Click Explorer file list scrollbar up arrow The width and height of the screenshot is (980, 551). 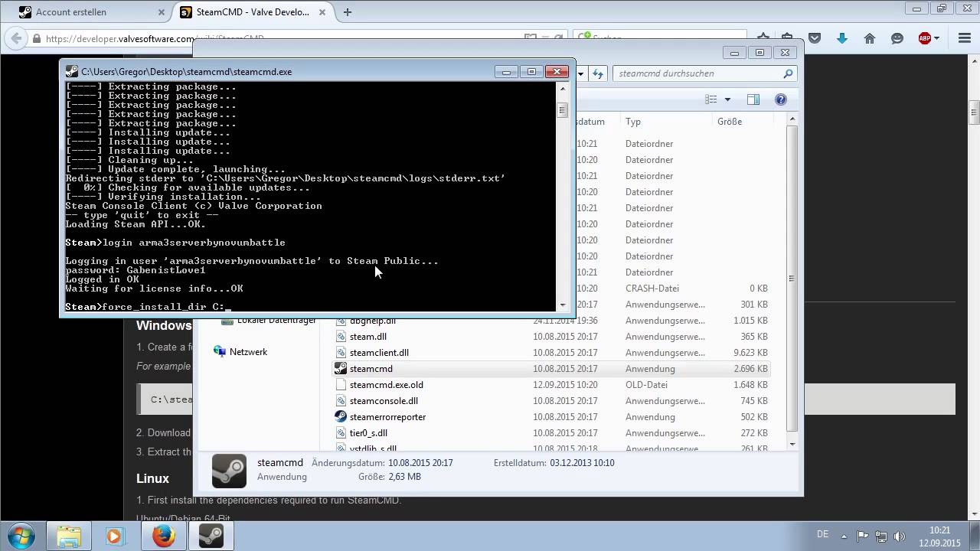792,119
